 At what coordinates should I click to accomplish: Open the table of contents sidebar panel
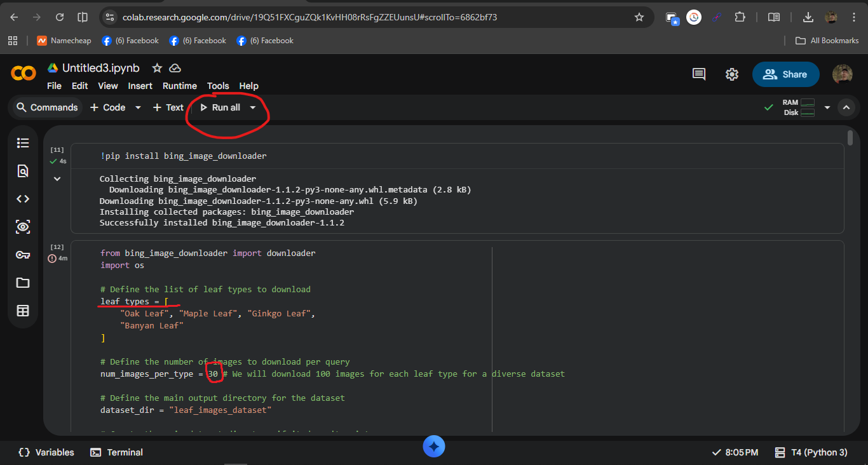click(x=23, y=143)
